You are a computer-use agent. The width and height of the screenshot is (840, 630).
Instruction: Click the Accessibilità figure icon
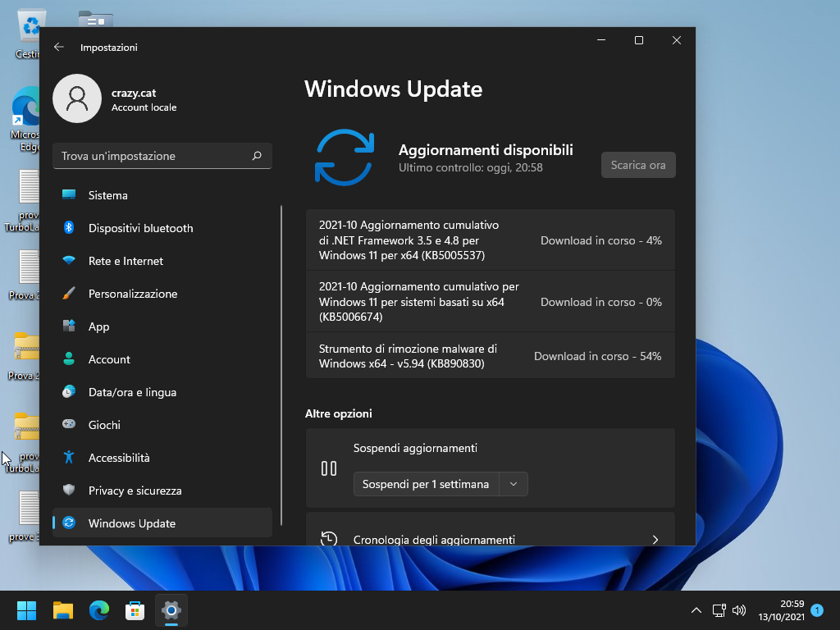click(69, 457)
